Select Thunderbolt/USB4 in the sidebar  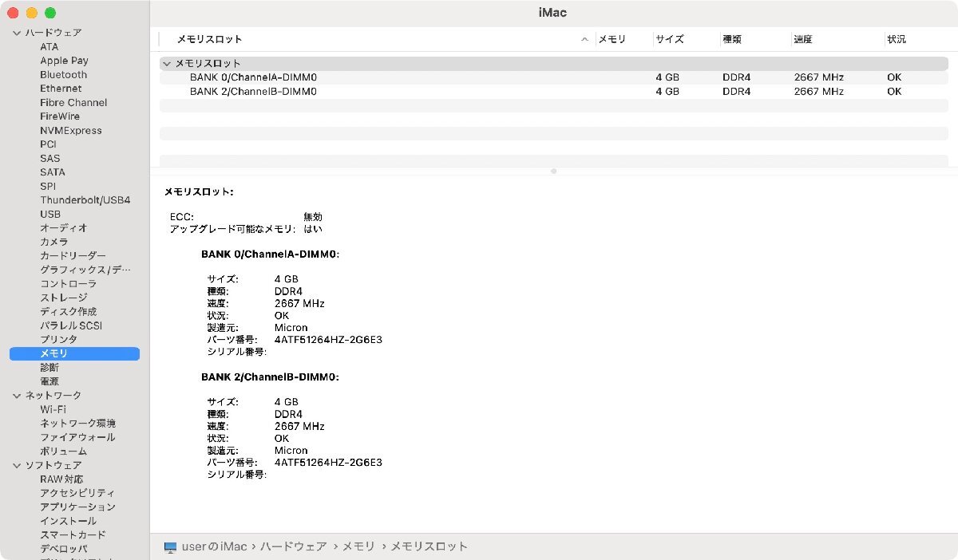tap(85, 199)
